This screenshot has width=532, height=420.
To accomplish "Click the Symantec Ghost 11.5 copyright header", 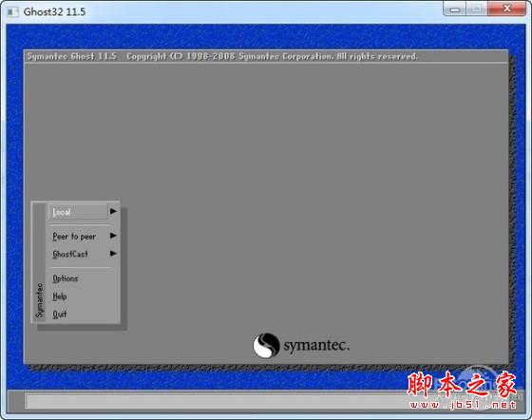I will tap(222, 56).
